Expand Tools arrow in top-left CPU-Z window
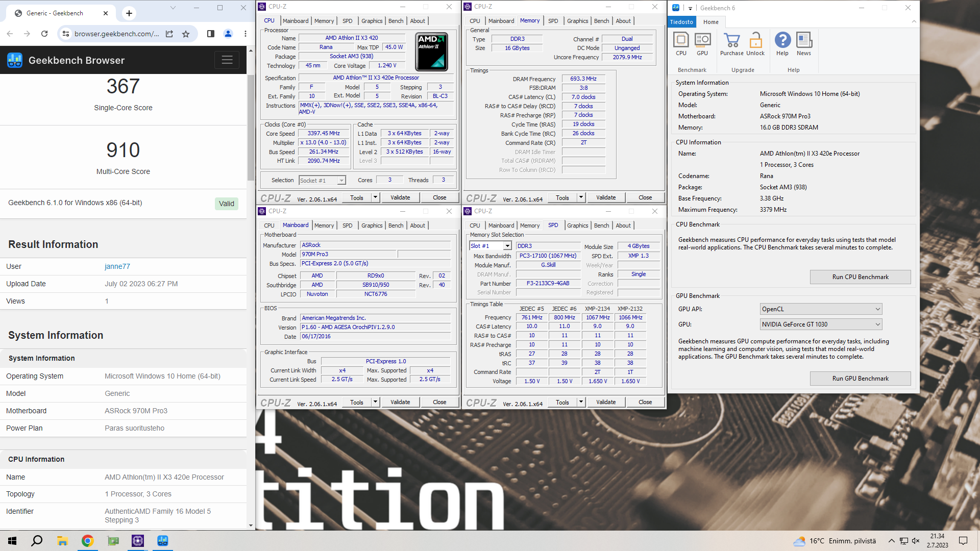 click(x=375, y=197)
